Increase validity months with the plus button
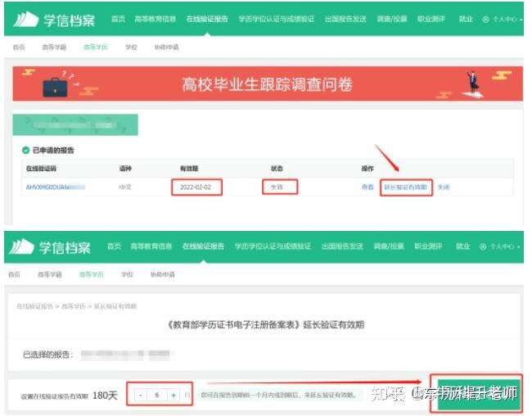Image resolution: width=532 pixels, height=416 pixels. tap(174, 395)
